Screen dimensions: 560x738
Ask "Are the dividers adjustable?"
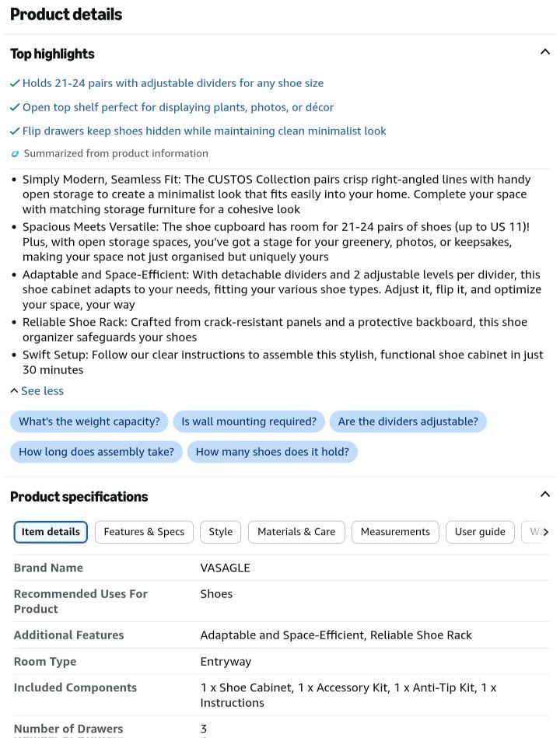click(408, 421)
